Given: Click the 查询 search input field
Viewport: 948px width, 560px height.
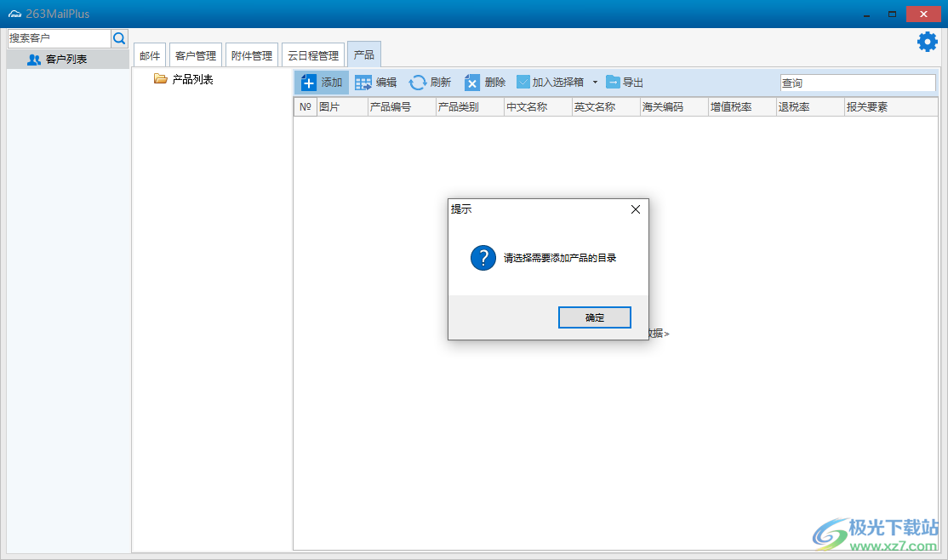Looking at the screenshot, I should click(857, 83).
